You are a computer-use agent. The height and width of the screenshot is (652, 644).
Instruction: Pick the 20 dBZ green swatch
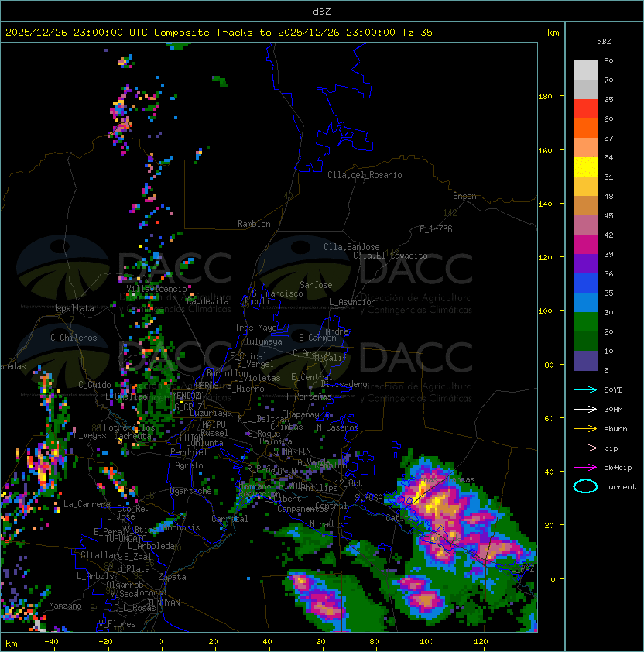(585, 321)
